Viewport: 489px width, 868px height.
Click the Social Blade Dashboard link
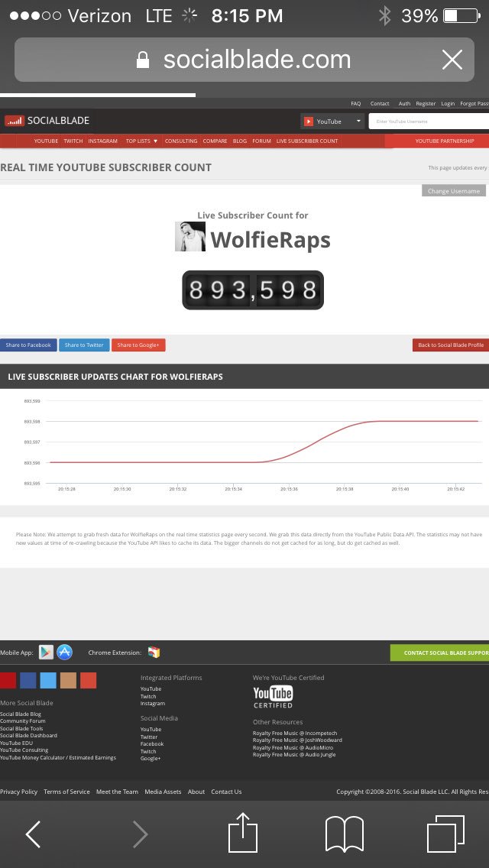(29, 735)
